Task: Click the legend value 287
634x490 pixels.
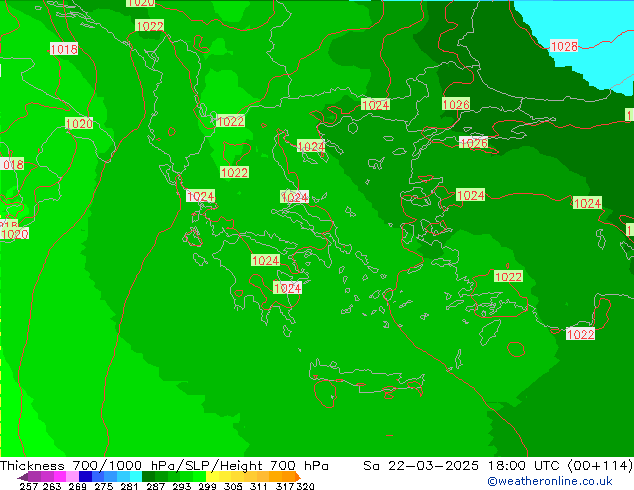Action: coord(155,486)
